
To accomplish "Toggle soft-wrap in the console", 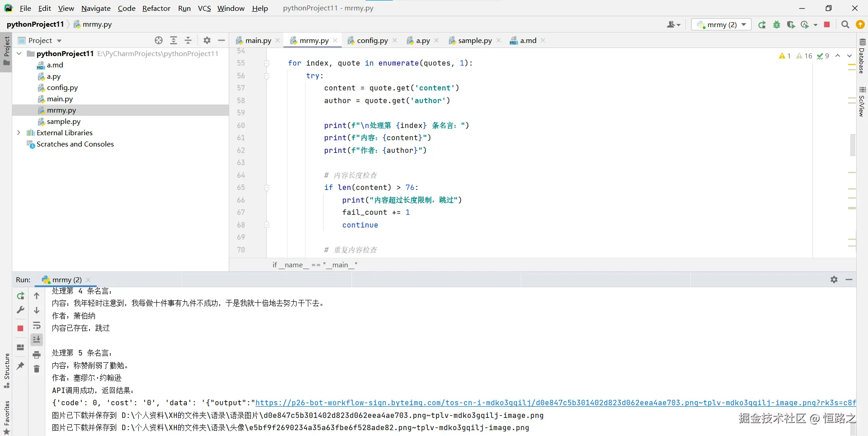I will (x=37, y=326).
